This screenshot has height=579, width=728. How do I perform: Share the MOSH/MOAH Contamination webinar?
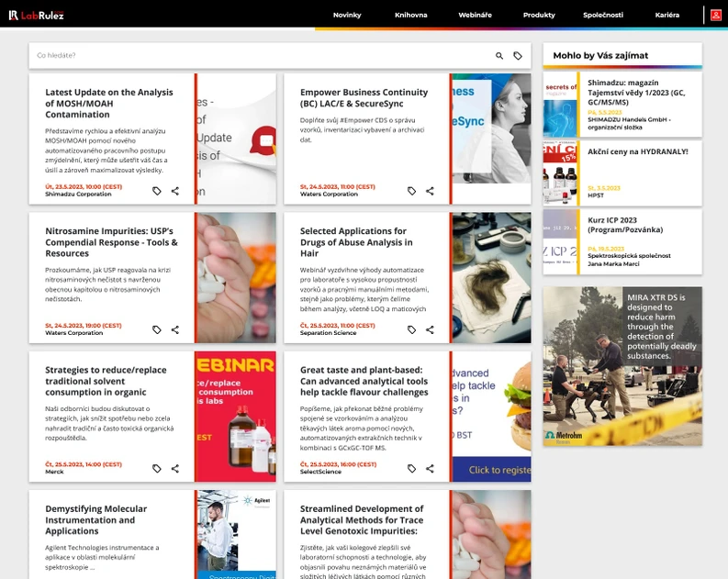pyautogui.click(x=175, y=191)
